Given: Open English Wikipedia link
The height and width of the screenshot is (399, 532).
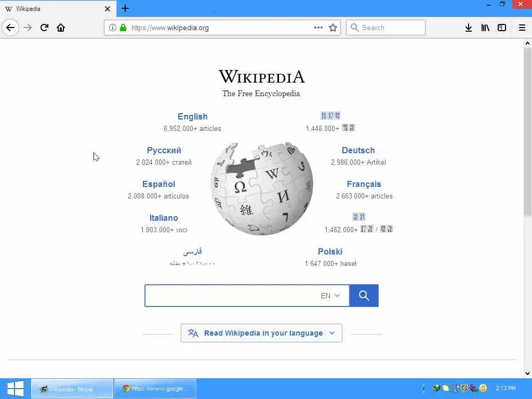Looking at the screenshot, I should pyautogui.click(x=192, y=116).
